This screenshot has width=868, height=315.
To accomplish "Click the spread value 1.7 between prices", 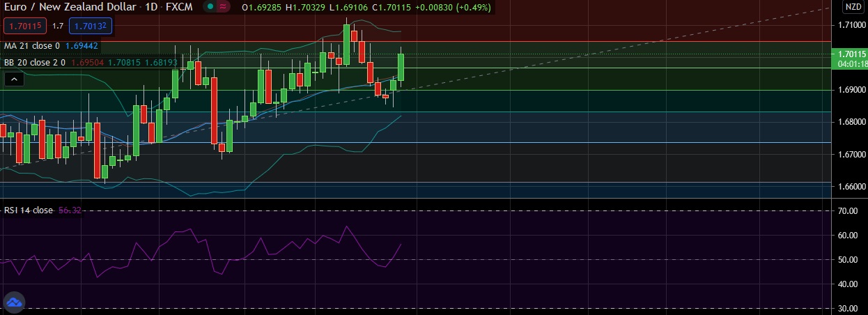I will click(x=58, y=26).
